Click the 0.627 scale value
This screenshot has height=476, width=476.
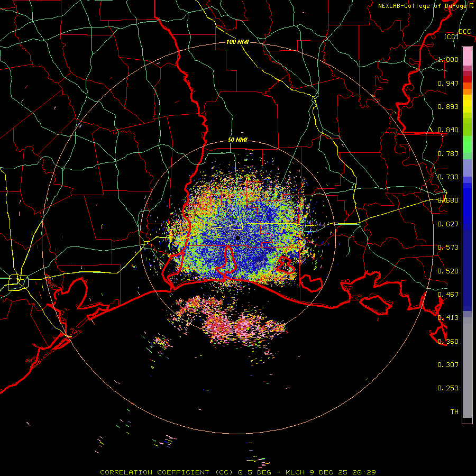click(448, 224)
